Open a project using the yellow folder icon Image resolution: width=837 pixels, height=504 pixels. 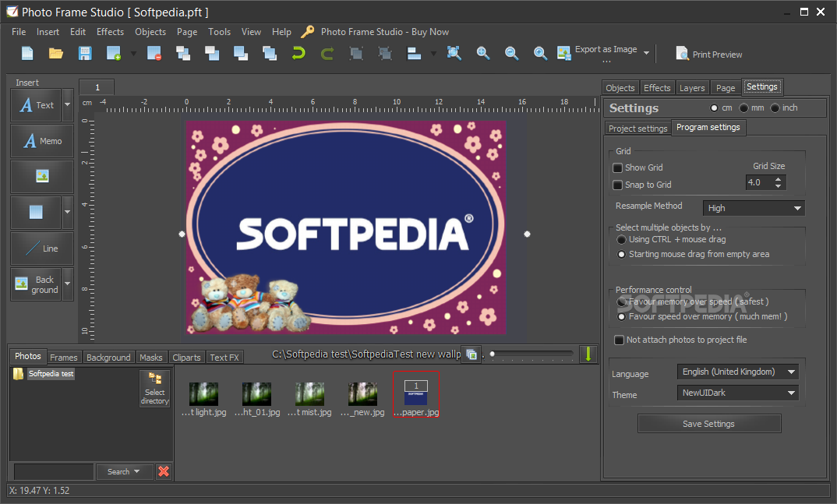pos(56,53)
